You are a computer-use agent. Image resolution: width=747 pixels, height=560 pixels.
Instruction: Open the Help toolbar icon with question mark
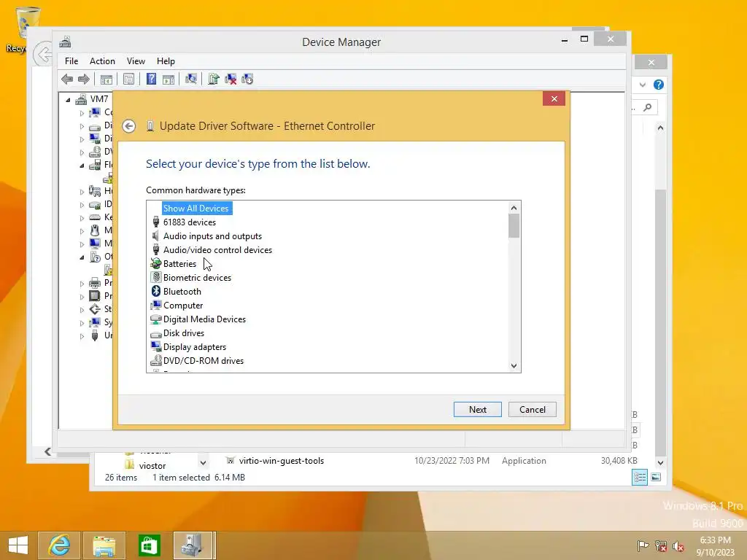point(151,79)
